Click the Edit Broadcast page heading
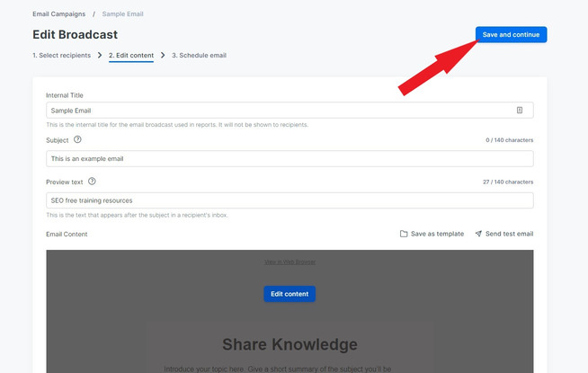The height and width of the screenshot is (373, 588). tap(75, 34)
